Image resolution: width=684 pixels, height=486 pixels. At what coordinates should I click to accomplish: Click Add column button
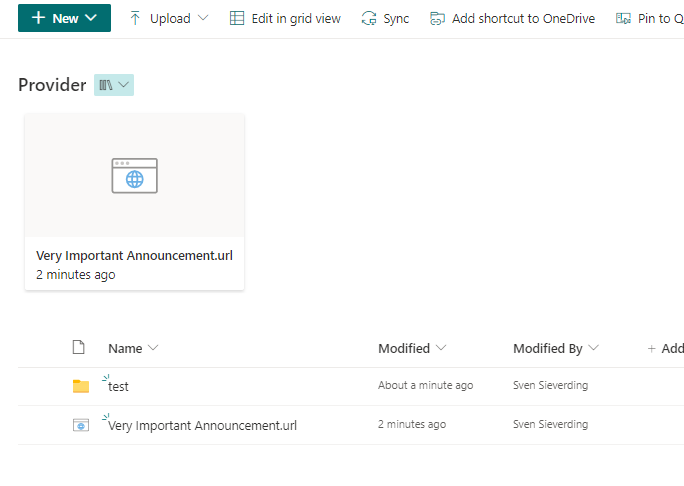[x=665, y=348]
